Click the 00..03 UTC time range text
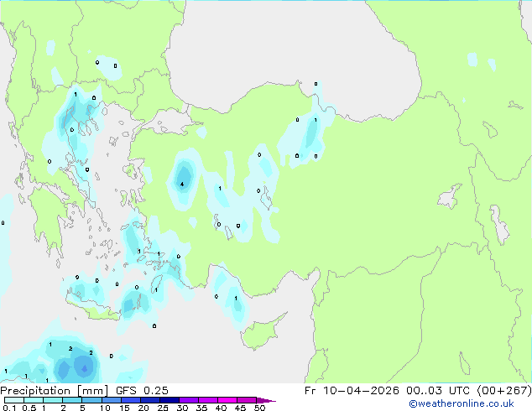The image size is (532, 411). [438, 391]
